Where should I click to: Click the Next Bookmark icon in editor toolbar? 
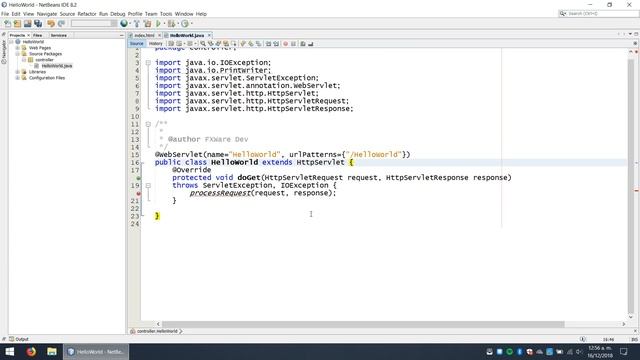pyautogui.click(x=251, y=44)
